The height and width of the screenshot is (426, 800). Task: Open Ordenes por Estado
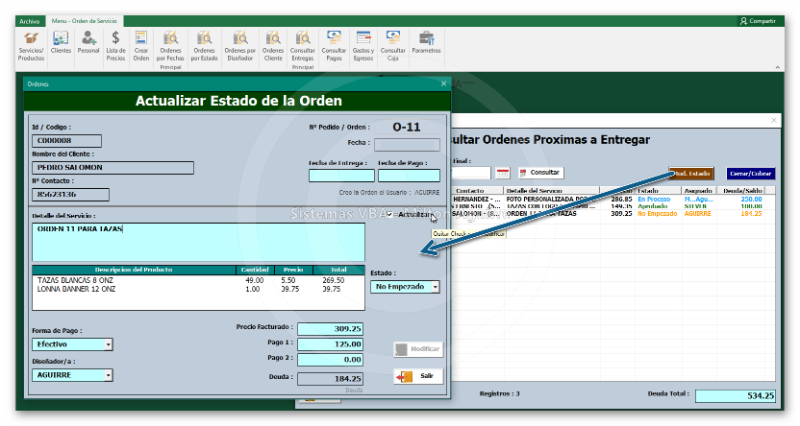tap(204, 46)
